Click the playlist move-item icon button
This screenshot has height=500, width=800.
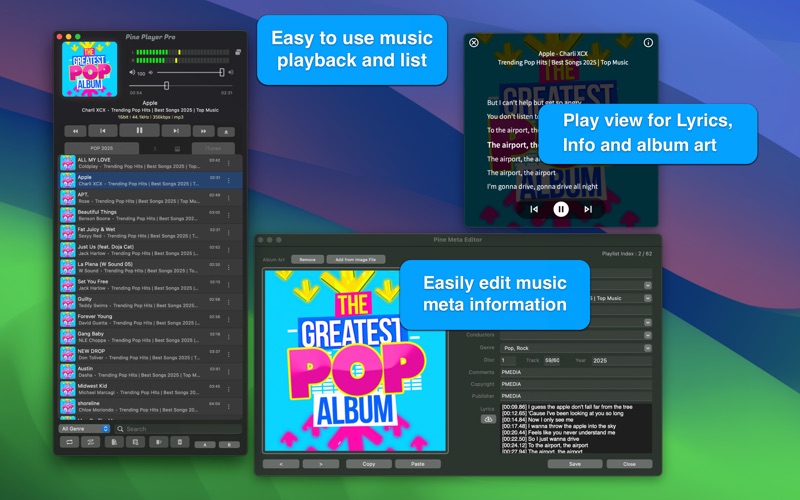coord(159,442)
